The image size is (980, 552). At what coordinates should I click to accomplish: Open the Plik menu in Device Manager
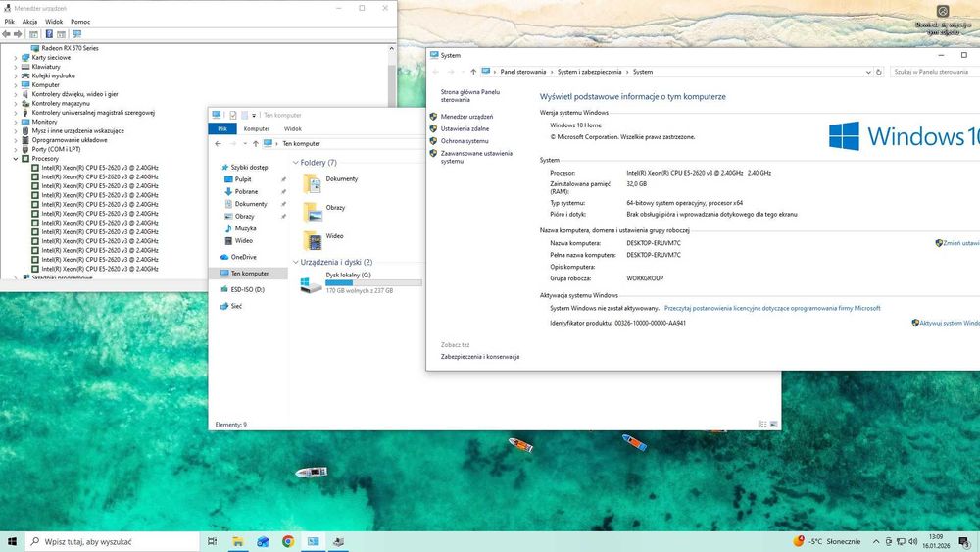pyautogui.click(x=10, y=22)
